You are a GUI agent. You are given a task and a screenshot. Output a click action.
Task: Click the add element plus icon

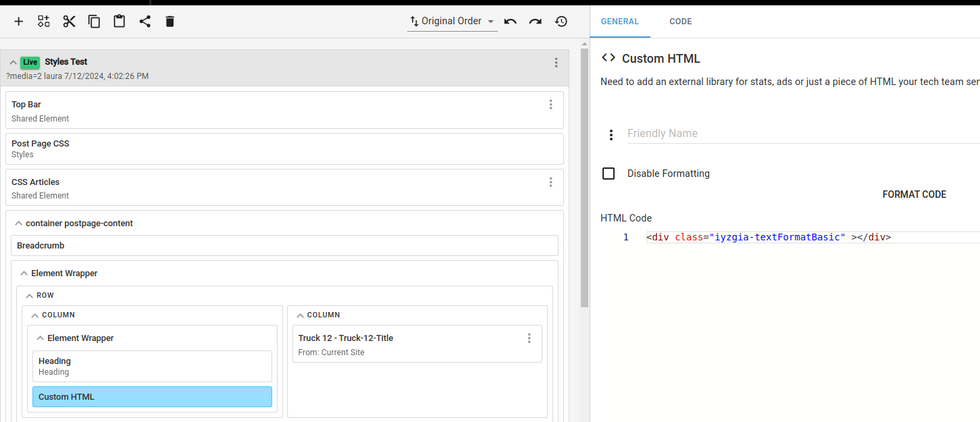tap(18, 21)
